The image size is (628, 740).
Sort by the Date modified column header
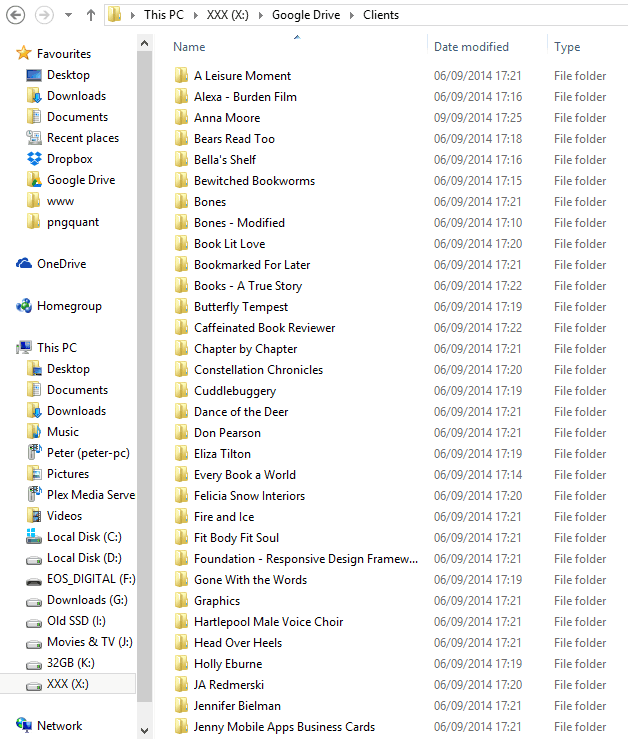471,47
